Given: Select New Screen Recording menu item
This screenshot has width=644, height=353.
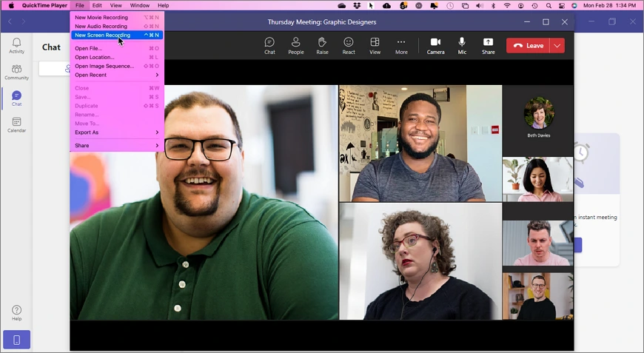Looking at the screenshot, I should pyautogui.click(x=117, y=35).
